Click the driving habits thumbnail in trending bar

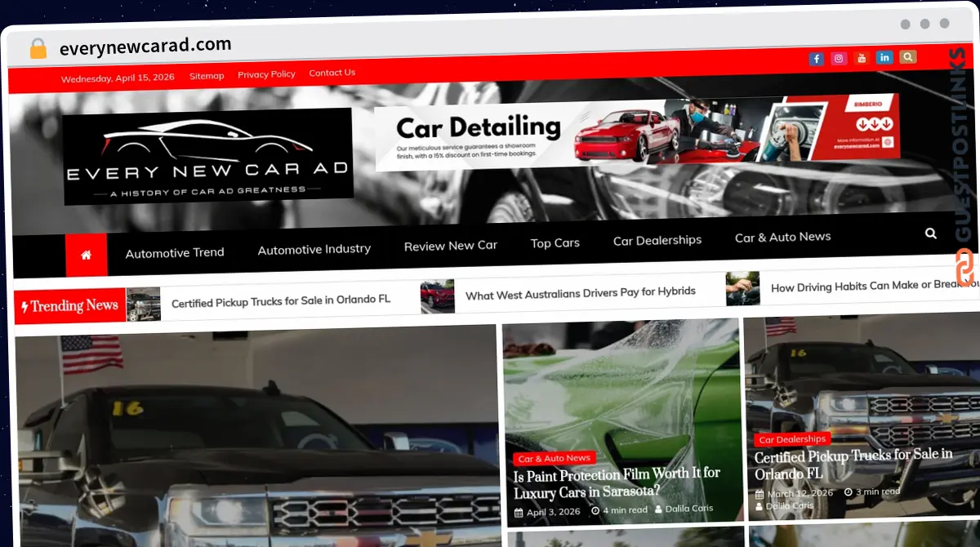click(x=742, y=288)
